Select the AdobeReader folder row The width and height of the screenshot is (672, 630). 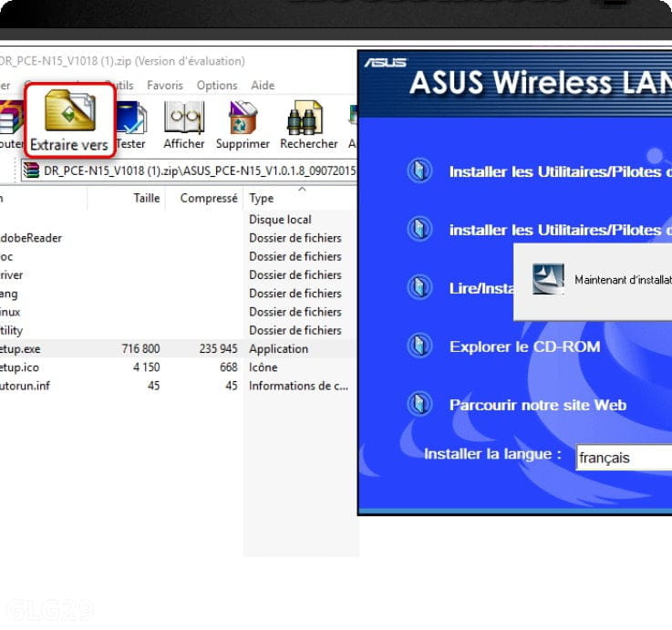click(x=179, y=238)
